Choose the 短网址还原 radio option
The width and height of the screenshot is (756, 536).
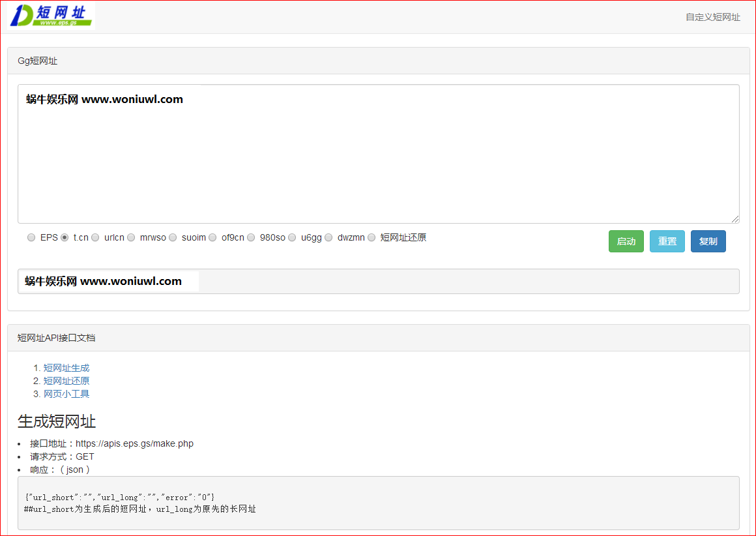[371, 238]
